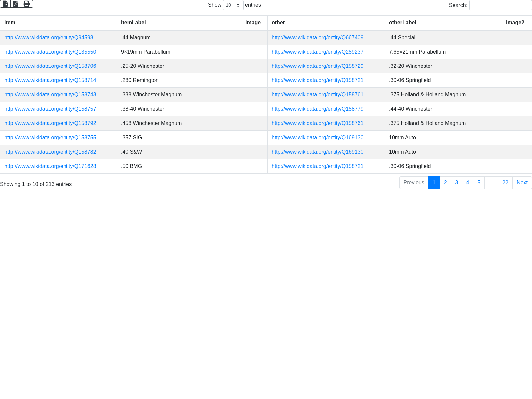Go to pagination page 1
532x399 pixels.
(x=434, y=183)
